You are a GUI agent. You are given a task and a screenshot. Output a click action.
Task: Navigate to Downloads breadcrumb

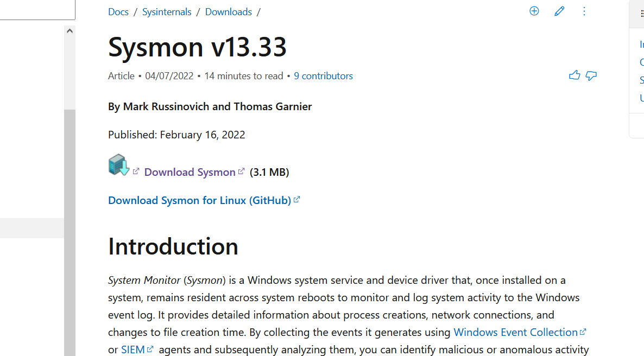pyautogui.click(x=229, y=12)
